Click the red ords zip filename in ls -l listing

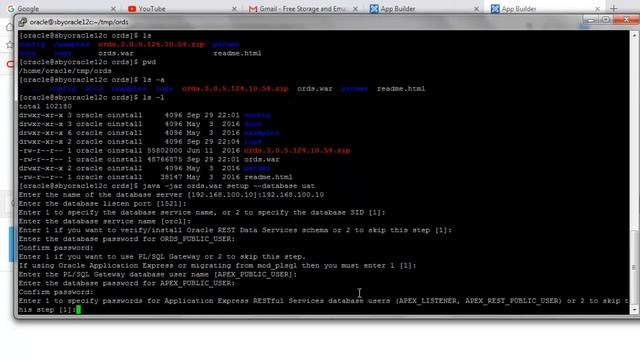297,151
